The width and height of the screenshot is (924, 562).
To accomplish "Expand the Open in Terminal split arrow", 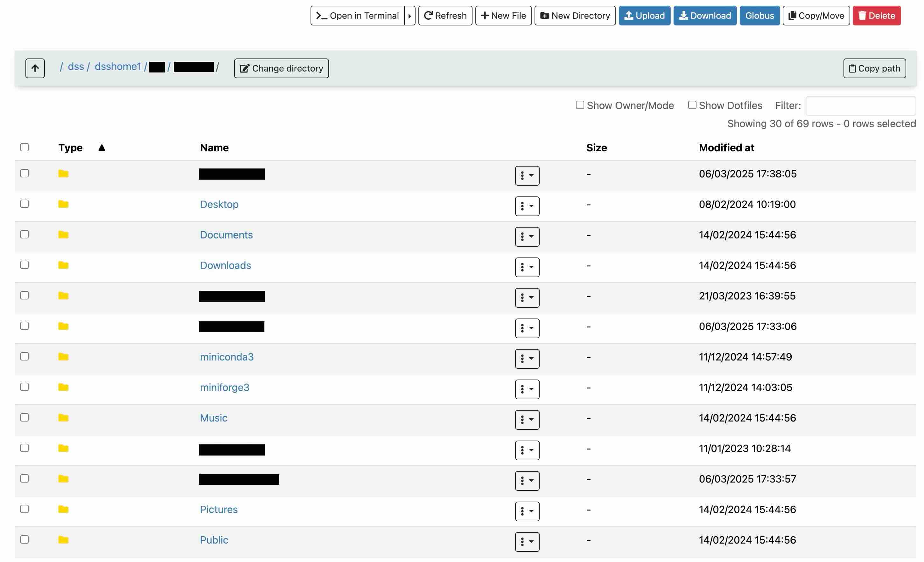I will 409,16.
